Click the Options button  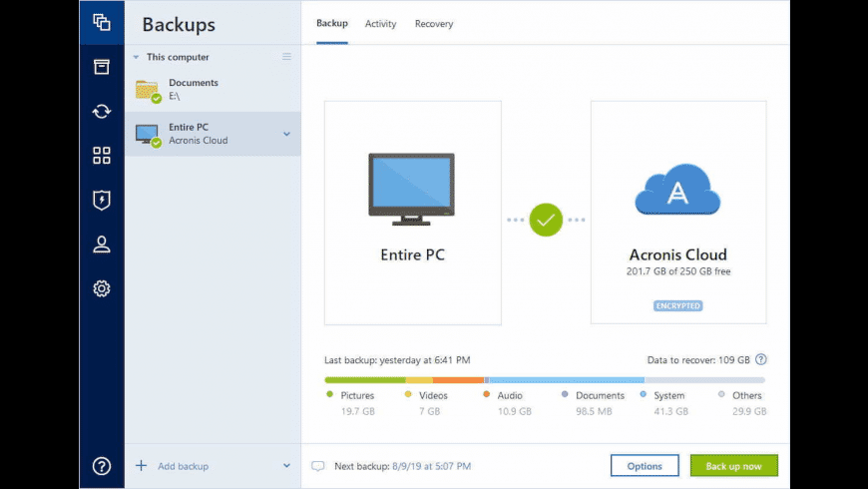tap(645, 466)
